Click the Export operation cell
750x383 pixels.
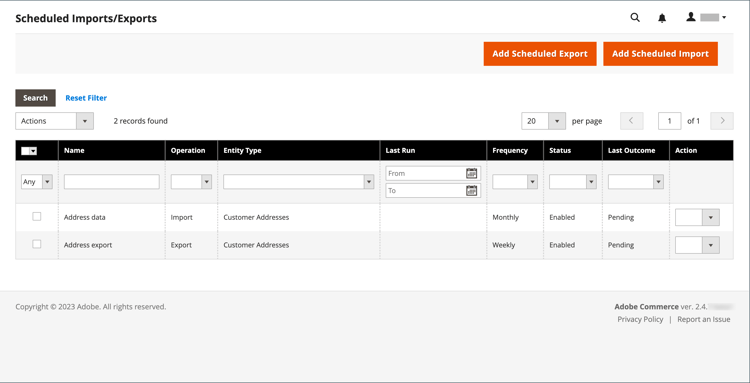[181, 245]
